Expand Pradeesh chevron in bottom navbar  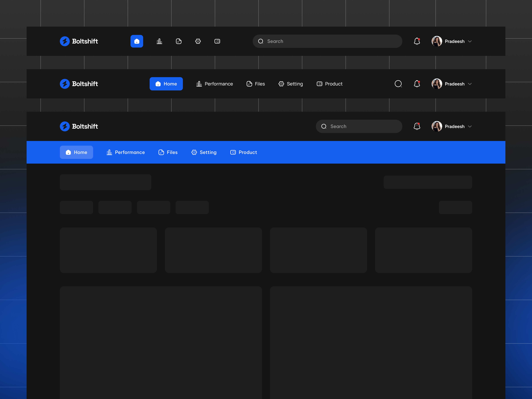470,126
